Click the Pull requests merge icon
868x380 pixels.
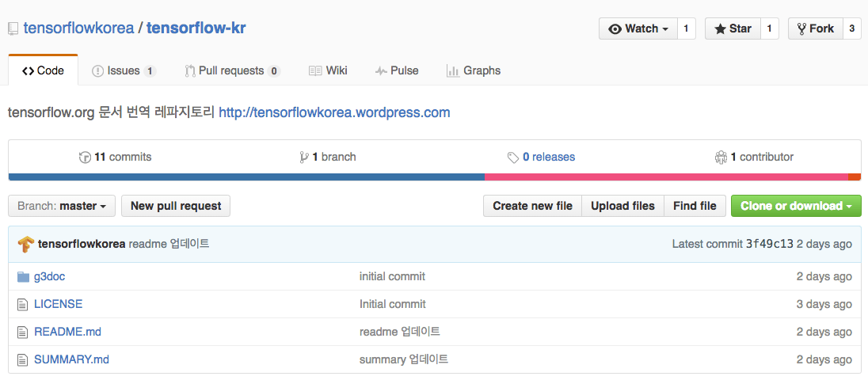tap(190, 70)
